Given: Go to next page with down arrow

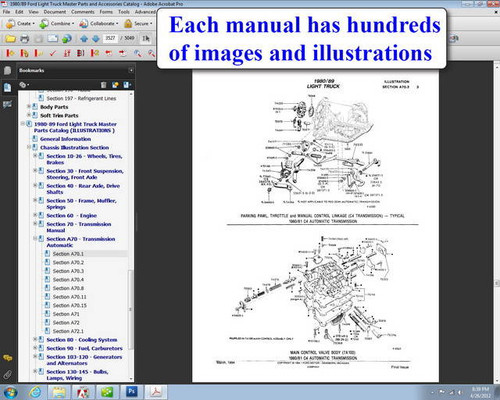Looking at the screenshot, I should pyautogui.click(x=96, y=39).
